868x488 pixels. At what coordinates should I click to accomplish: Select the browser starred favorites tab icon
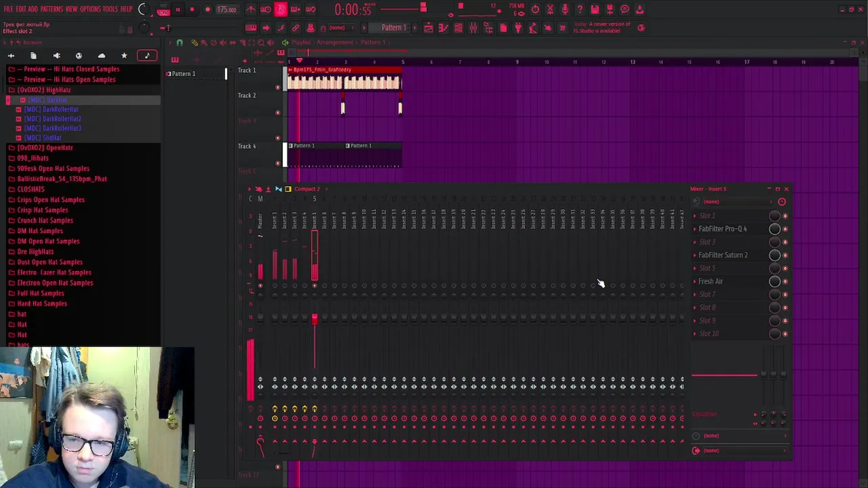click(x=124, y=56)
